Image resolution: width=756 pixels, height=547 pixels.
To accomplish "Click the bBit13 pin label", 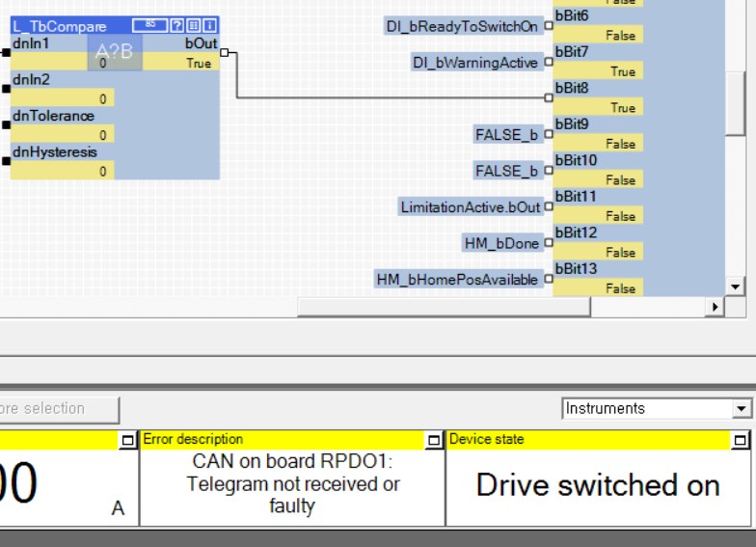I will tap(576, 268).
